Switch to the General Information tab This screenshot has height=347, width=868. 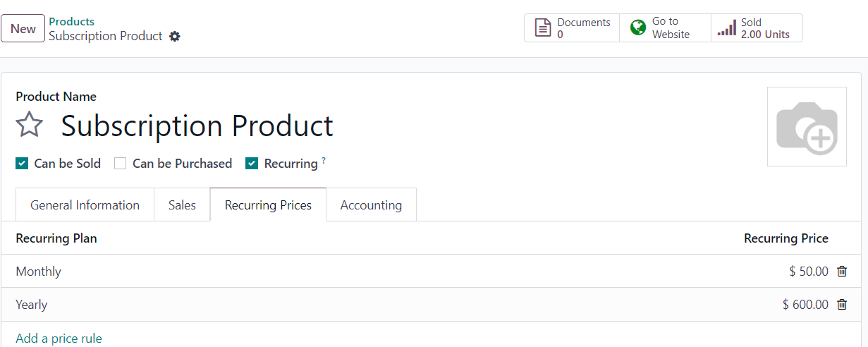[x=85, y=205]
